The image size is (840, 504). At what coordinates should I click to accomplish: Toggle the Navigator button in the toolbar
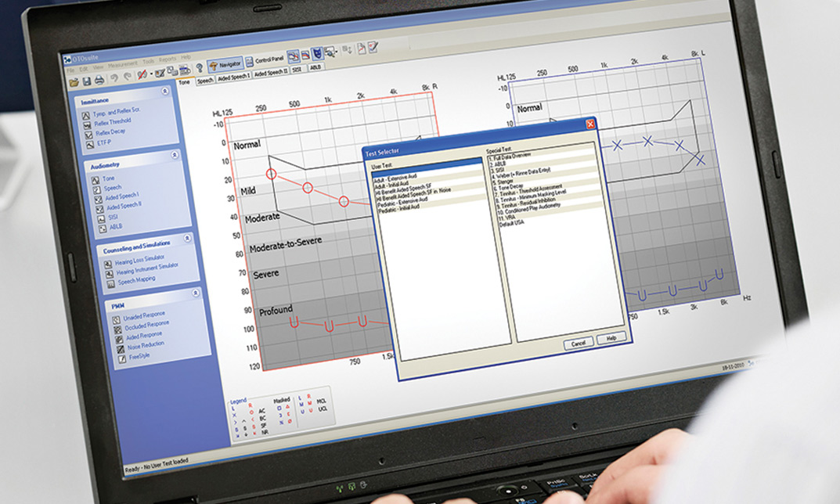pyautogui.click(x=225, y=64)
